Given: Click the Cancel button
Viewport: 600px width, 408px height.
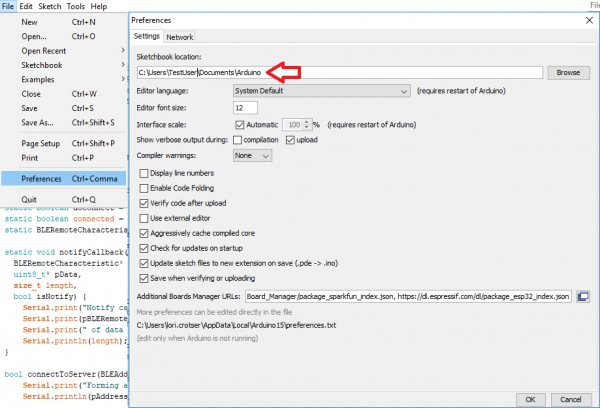Looking at the screenshot, I should coord(571,400).
